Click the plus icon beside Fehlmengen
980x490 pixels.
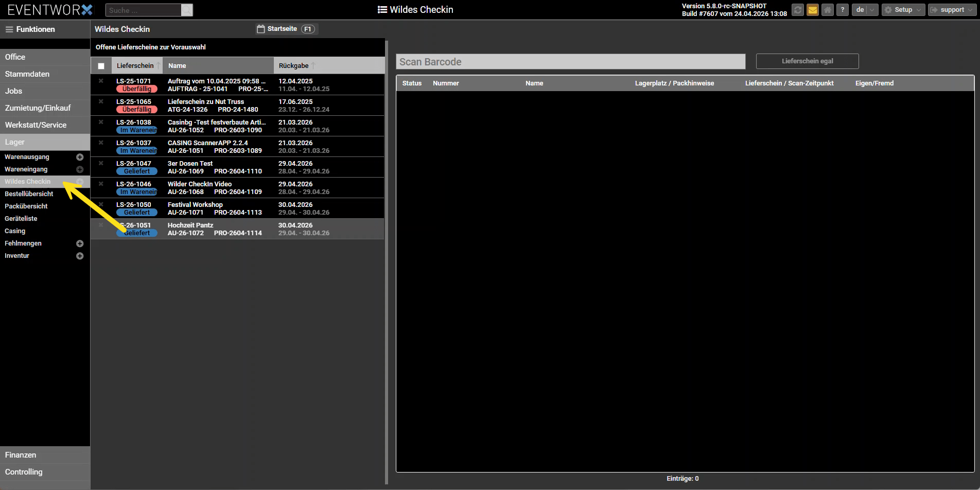pyautogui.click(x=80, y=243)
